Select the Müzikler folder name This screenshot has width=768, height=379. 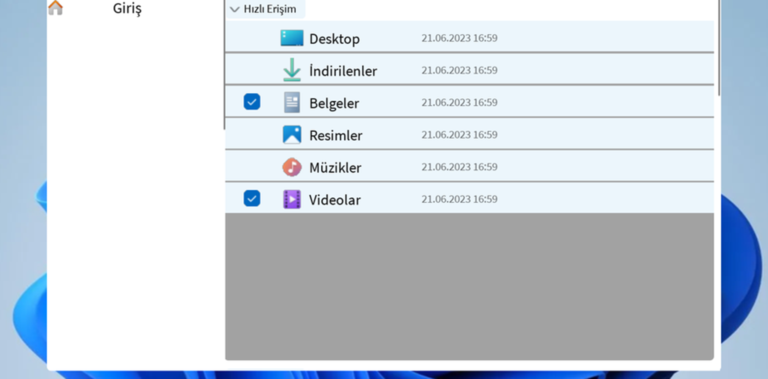point(335,168)
